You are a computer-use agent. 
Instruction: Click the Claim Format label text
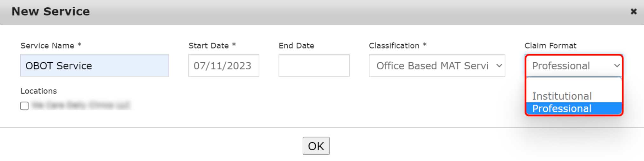[x=550, y=46]
